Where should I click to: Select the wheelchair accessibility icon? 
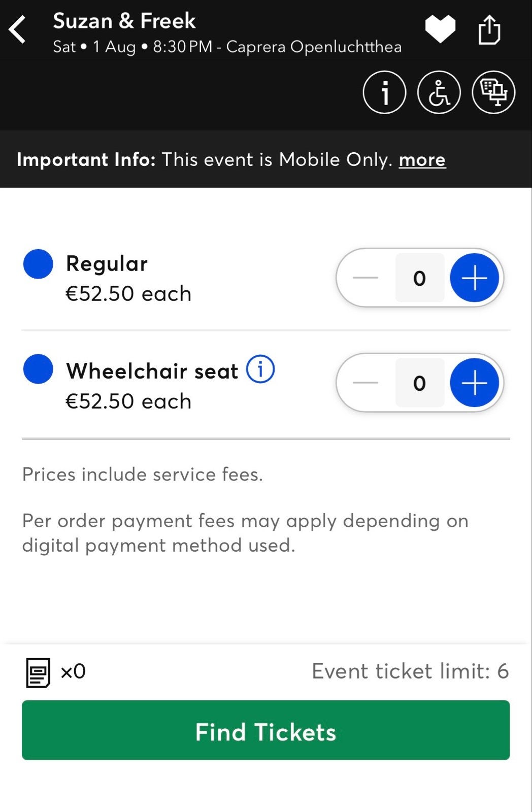point(439,92)
